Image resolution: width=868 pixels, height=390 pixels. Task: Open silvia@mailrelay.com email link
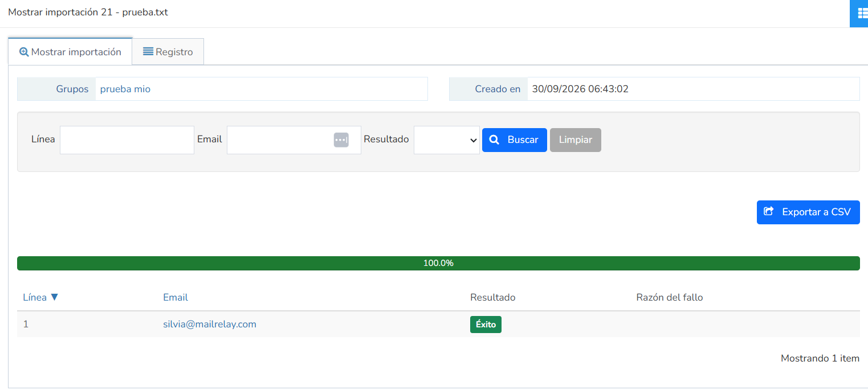(x=210, y=324)
